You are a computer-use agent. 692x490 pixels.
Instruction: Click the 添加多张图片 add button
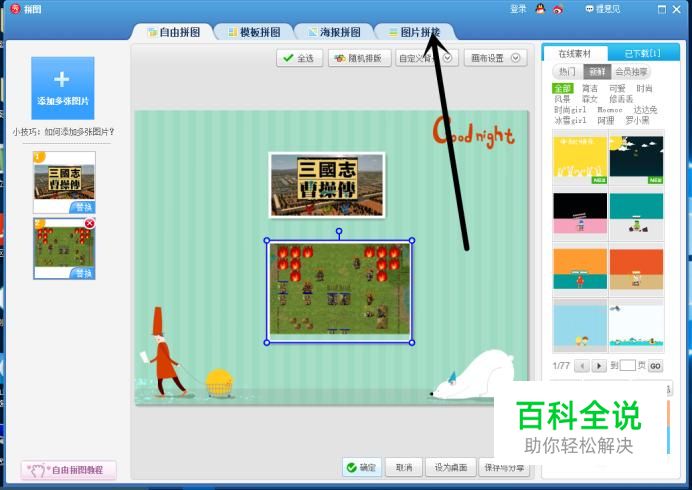pyautogui.click(x=63, y=88)
